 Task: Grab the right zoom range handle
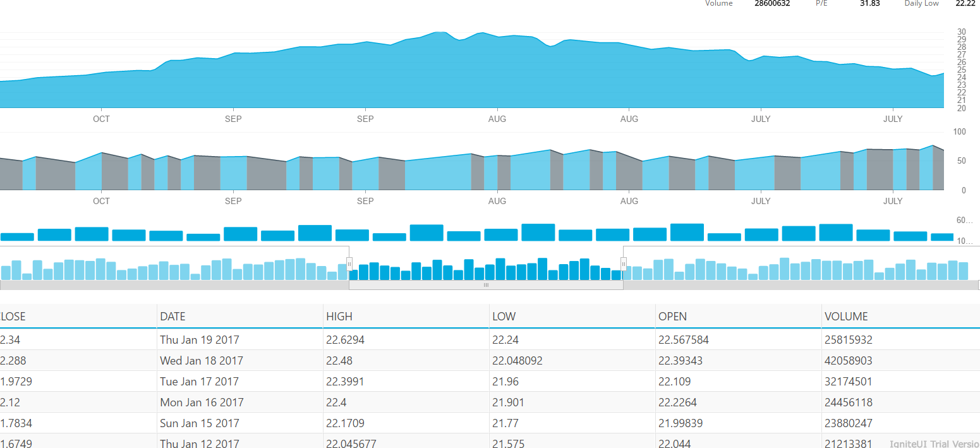click(624, 264)
